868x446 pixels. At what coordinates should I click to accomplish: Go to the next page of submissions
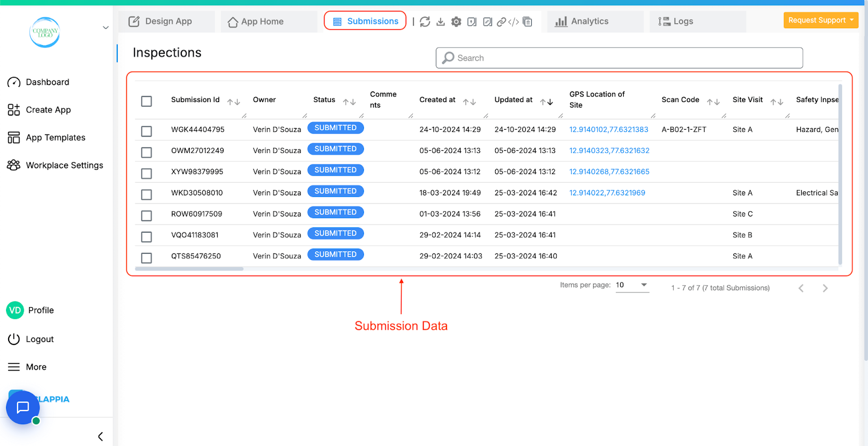pyautogui.click(x=825, y=288)
